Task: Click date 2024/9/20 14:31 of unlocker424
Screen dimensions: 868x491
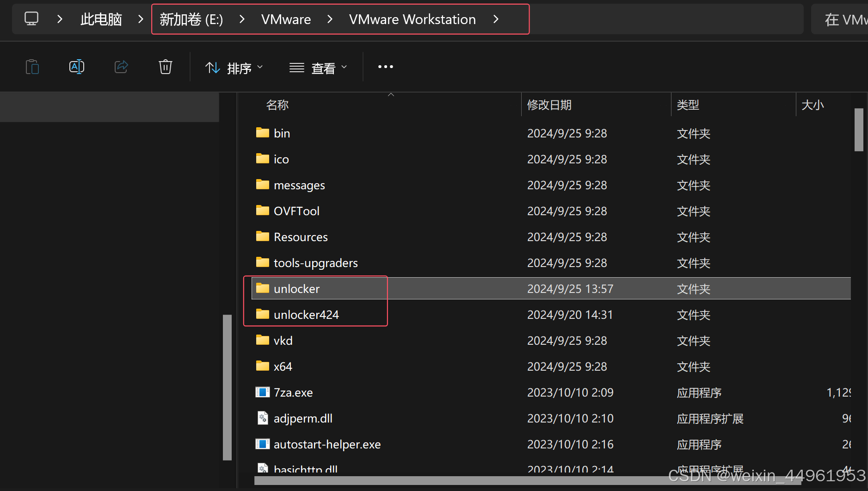Action: click(x=570, y=315)
